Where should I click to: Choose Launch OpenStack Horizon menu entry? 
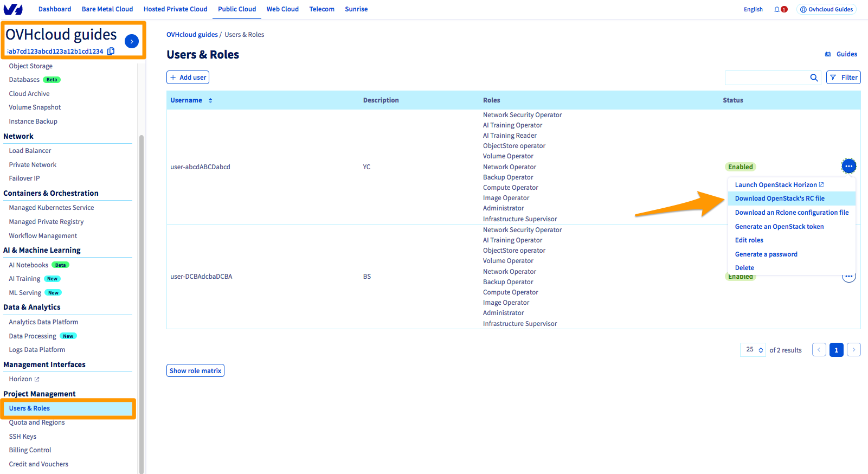pos(779,185)
